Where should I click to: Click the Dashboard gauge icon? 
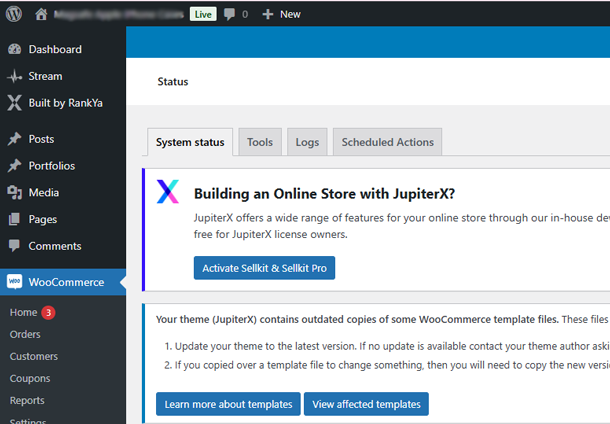click(15, 49)
